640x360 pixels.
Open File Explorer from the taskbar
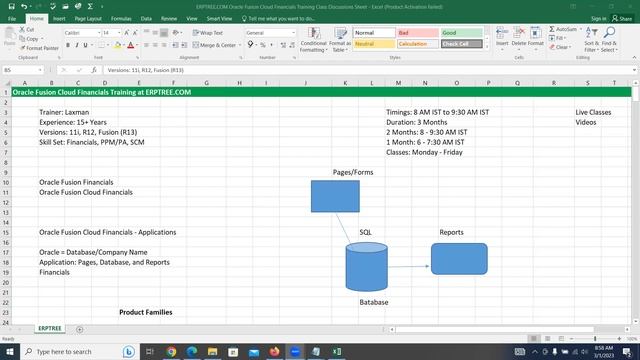pos(212,351)
